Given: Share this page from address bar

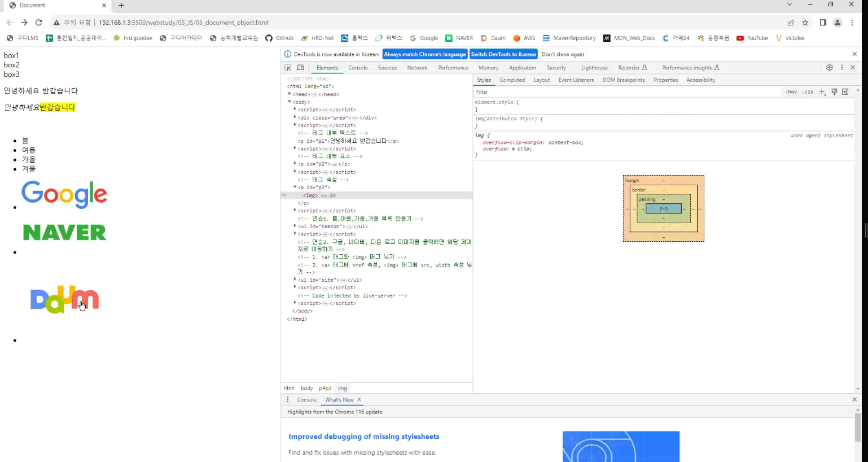Looking at the screenshot, I should (x=791, y=23).
